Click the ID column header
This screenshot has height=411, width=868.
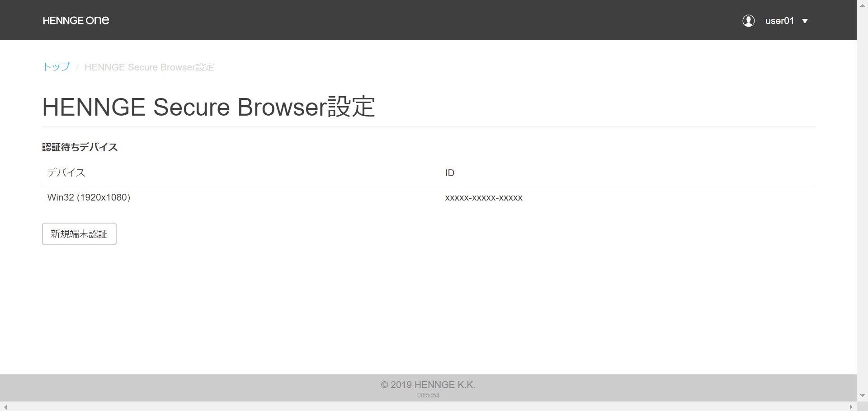coord(450,173)
